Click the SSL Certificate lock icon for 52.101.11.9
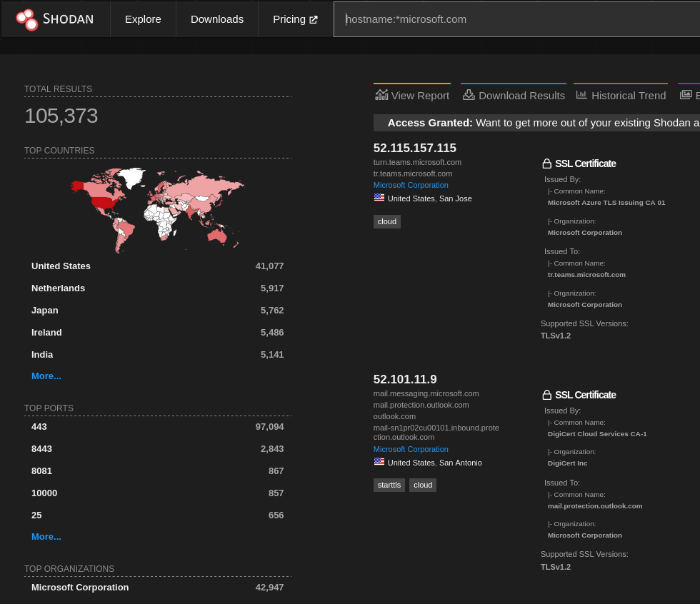 point(546,394)
